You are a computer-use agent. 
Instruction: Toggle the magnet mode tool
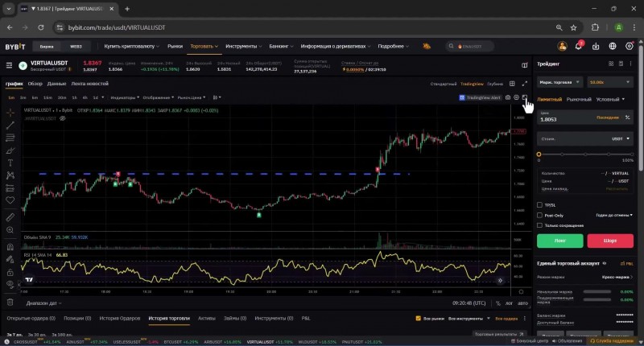(x=10, y=247)
